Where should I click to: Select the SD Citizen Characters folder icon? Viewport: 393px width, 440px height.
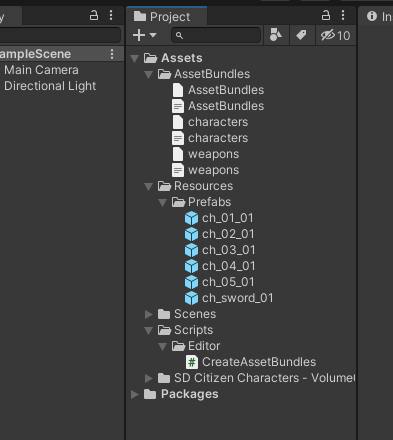(x=164, y=378)
